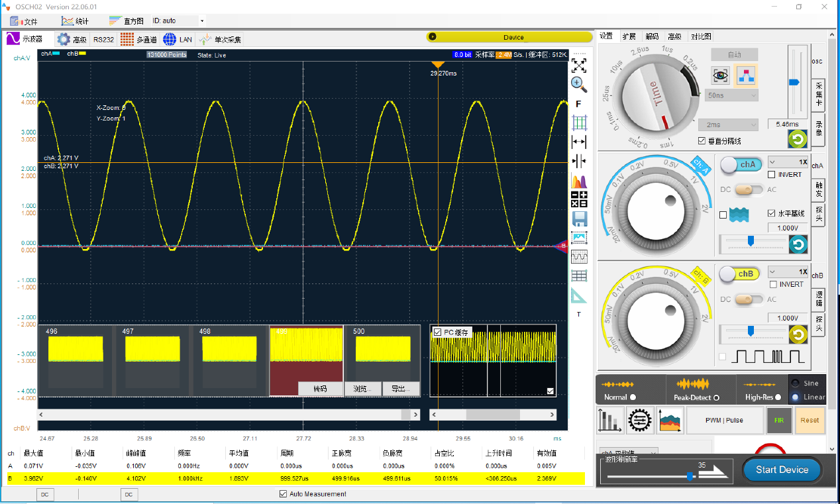Toggle the chA channel switch
This screenshot has width=840, height=504.
(741, 164)
